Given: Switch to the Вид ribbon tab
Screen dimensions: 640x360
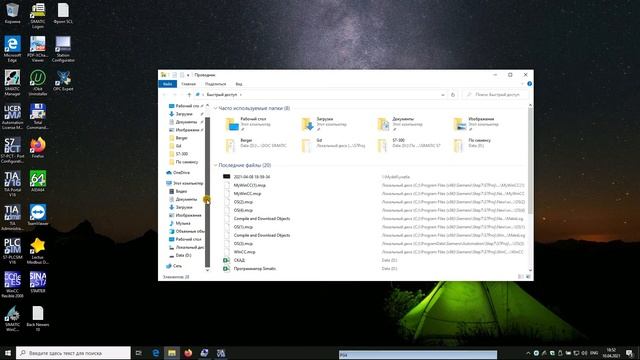Looking at the screenshot, I should (x=239, y=84).
